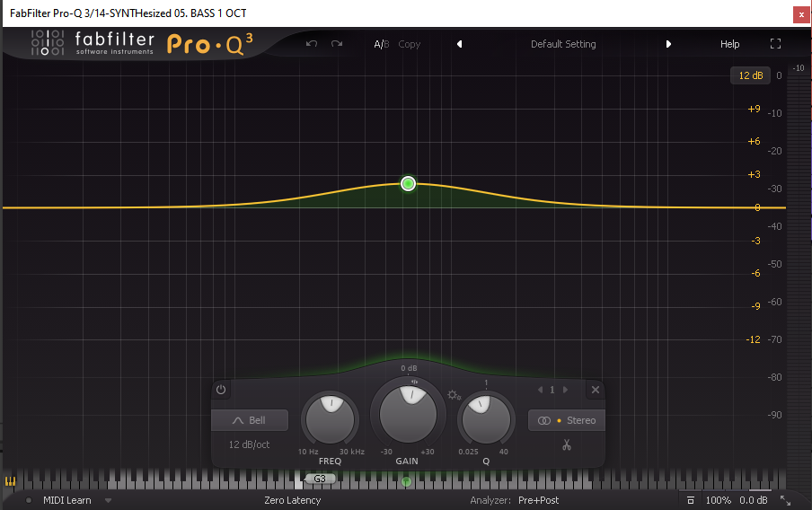Open the 12 dB display range dropdown
The height and width of the screenshot is (510, 812).
(x=749, y=75)
